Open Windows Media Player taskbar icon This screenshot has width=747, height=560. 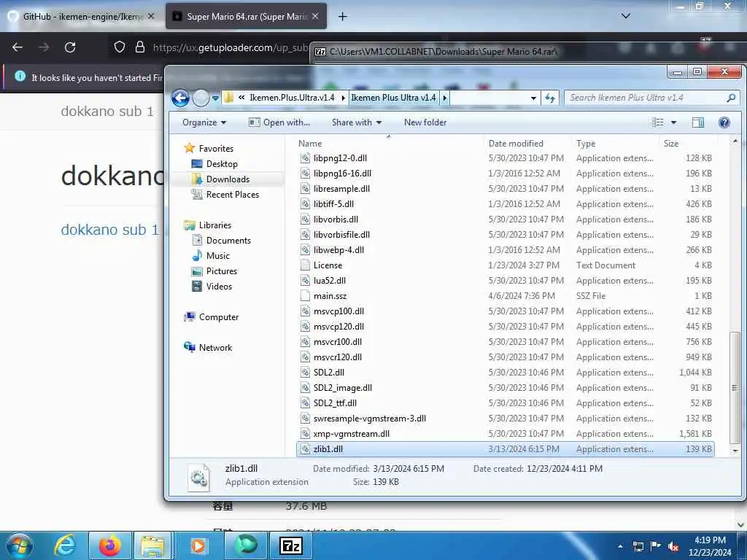click(x=198, y=545)
